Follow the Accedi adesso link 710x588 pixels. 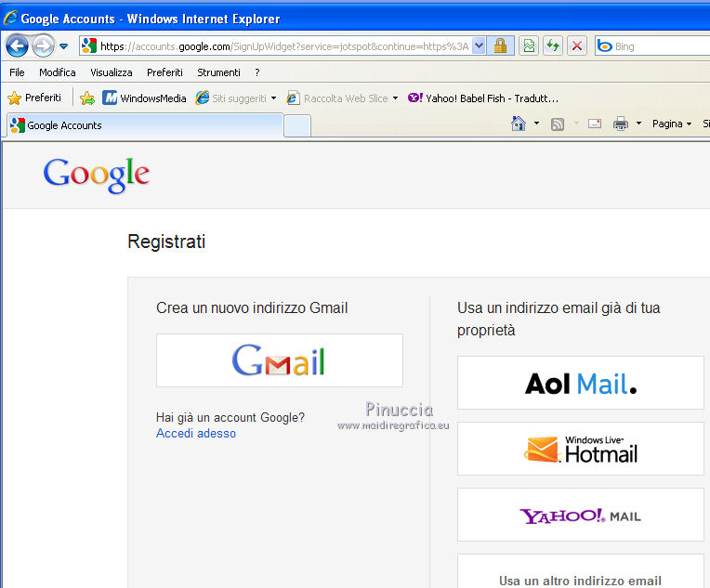pos(195,433)
